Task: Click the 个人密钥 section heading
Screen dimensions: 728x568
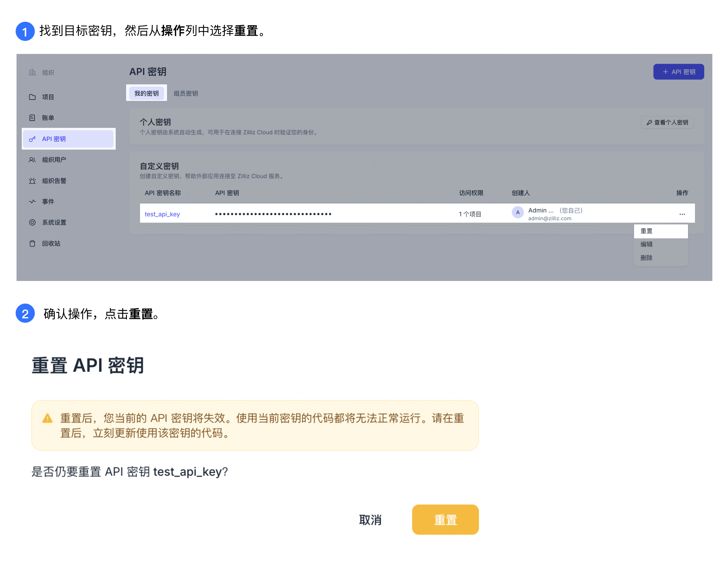Action: (x=155, y=122)
